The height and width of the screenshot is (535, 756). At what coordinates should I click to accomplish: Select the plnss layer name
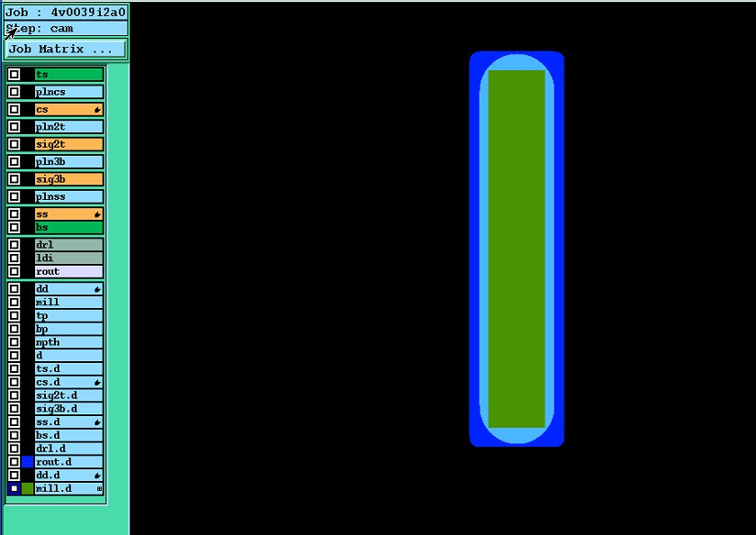click(x=69, y=196)
